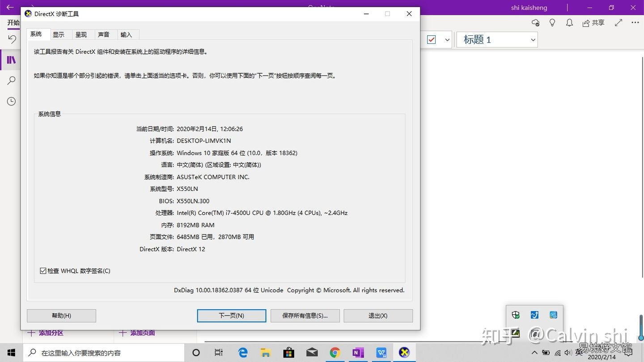
Task: Expand the tags dropdown arrow
Action: 447,40
